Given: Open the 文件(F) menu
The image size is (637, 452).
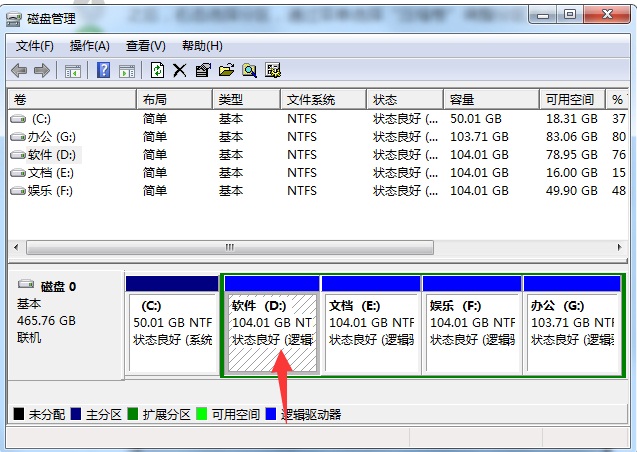Looking at the screenshot, I should [35, 46].
